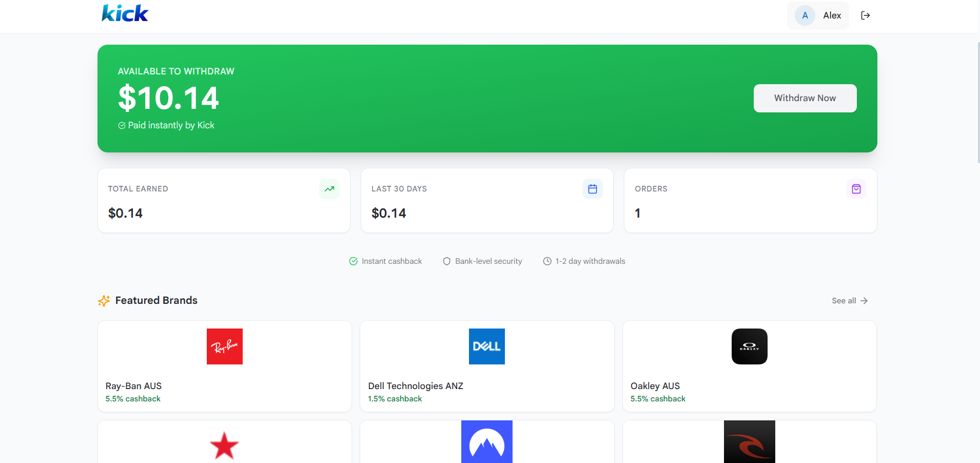
Task: Open the Ray-Ban AUS brand name
Action: tap(133, 386)
